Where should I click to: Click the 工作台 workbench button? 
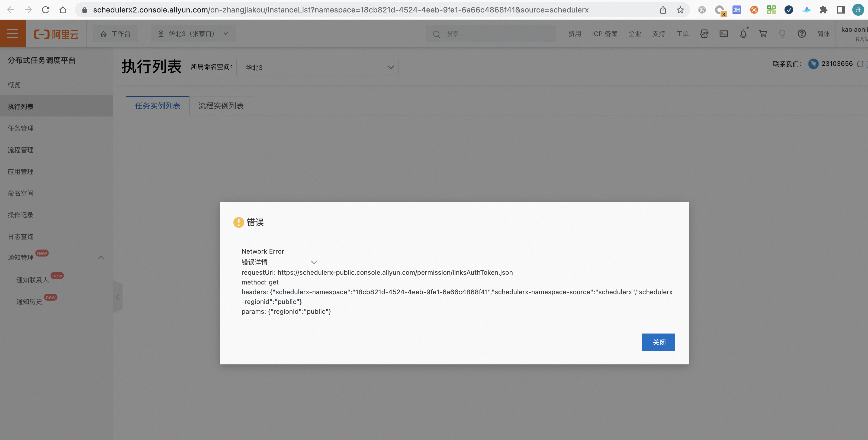click(x=115, y=34)
